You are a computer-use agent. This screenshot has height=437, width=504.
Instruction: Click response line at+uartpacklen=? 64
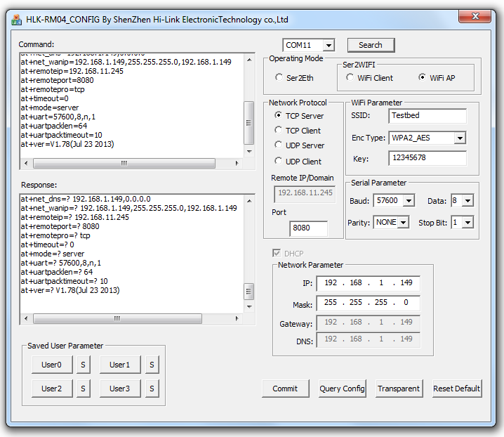[x=57, y=272]
